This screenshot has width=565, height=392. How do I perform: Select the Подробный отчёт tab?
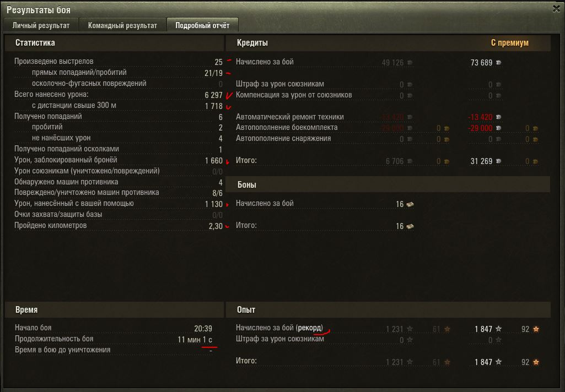202,25
